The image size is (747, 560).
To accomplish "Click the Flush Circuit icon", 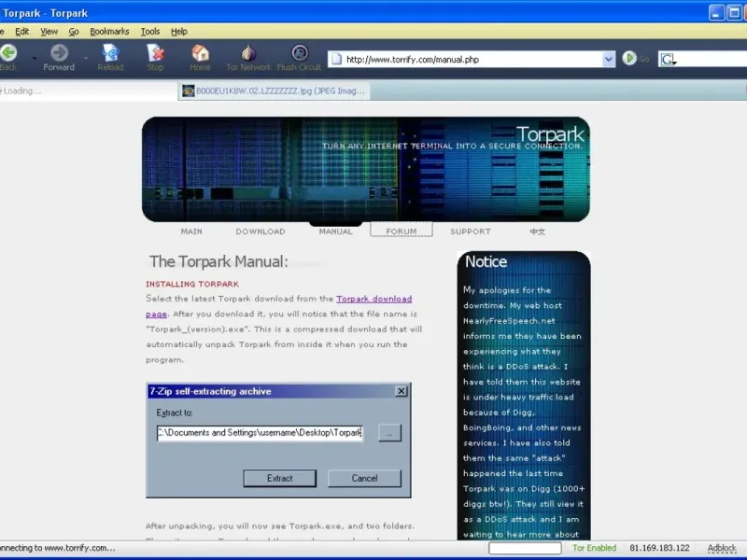I will coord(300,52).
